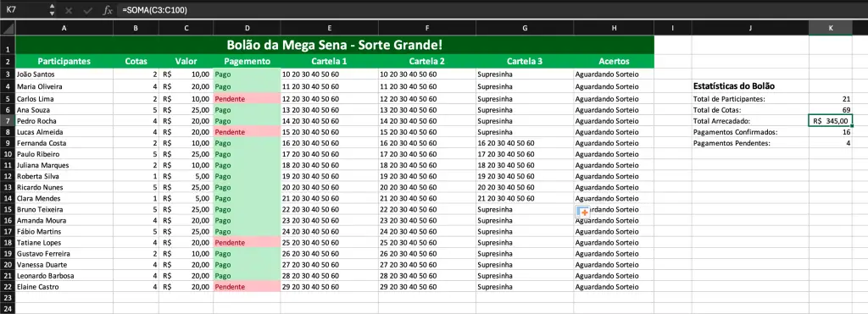This screenshot has width=868, height=314.
Task: Select column J header
Action: coord(750,28)
